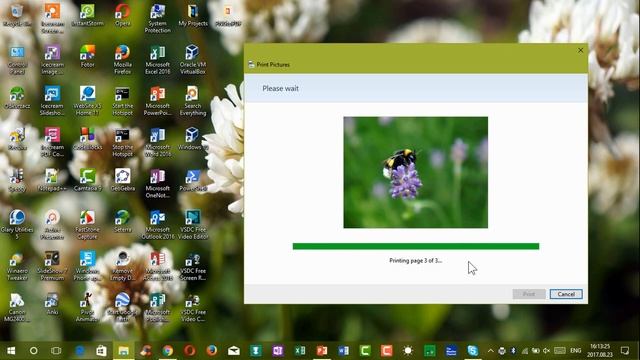Select the VSDC Free Screen Recorder shortcut
Image resolution: width=640 pixels, height=360 pixels.
pyautogui.click(x=193, y=266)
